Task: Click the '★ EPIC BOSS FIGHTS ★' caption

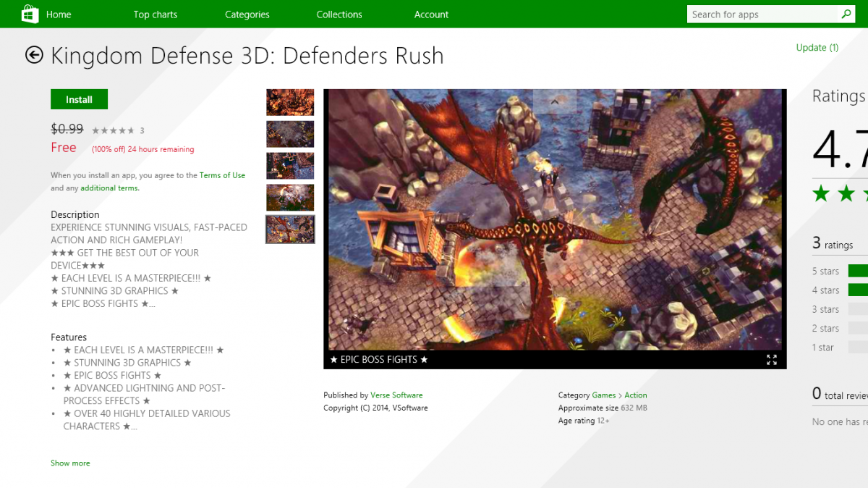Action: click(x=379, y=360)
